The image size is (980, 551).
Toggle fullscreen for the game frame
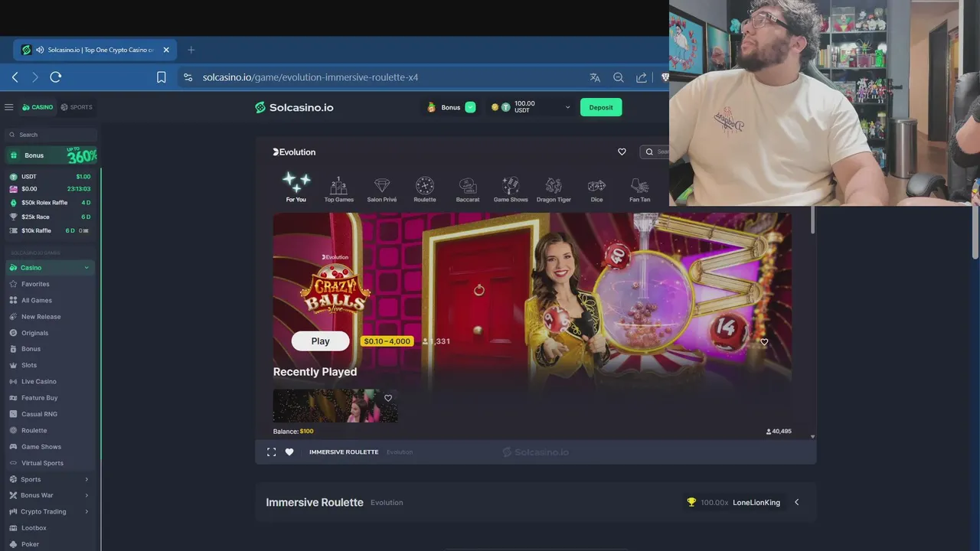point(271,452)
